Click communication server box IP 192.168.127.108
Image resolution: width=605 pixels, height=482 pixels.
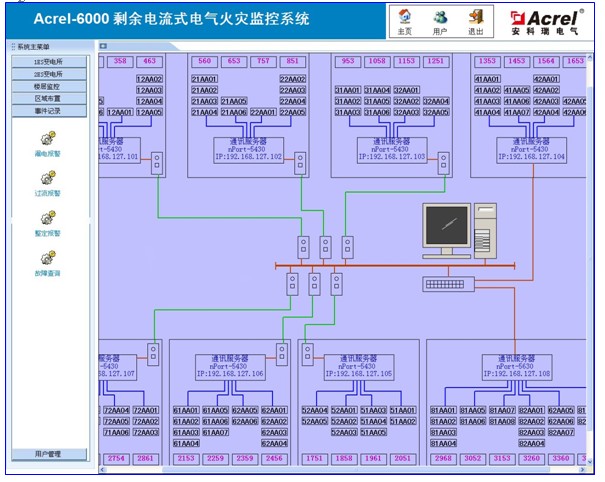coord(517,367)
